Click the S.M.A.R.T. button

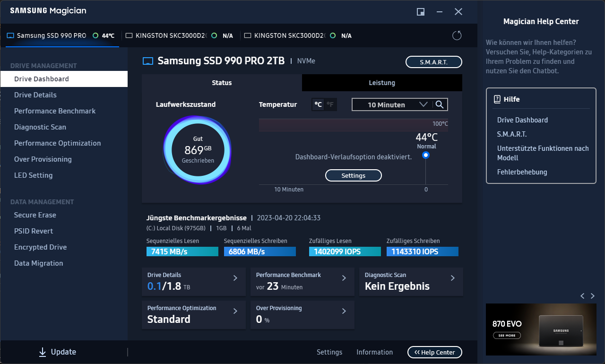click(434, 62)
